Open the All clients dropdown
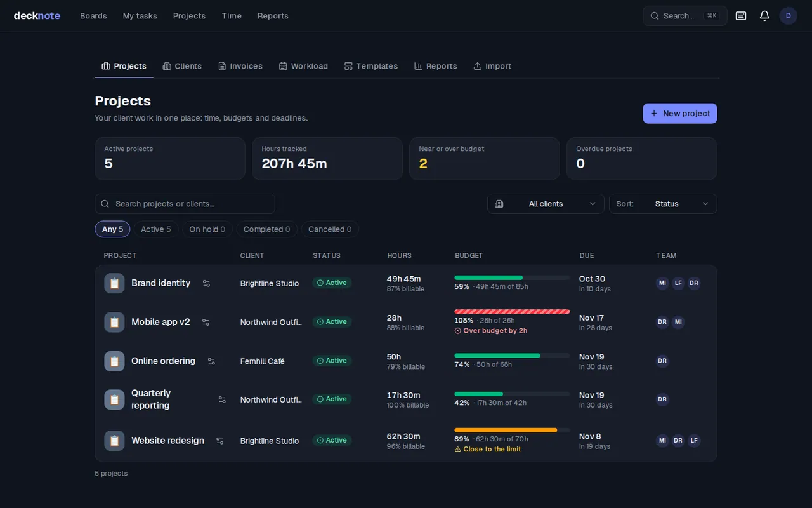Viewport: 812px width, 508px height. [x=546, y=204]
